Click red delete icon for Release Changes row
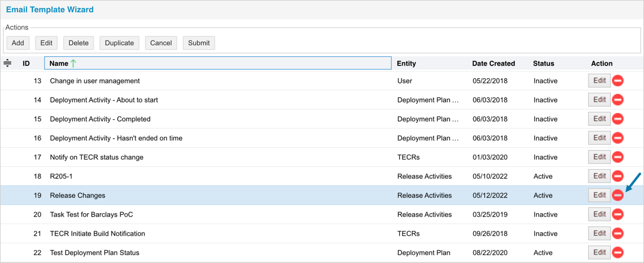 point(618,195)
